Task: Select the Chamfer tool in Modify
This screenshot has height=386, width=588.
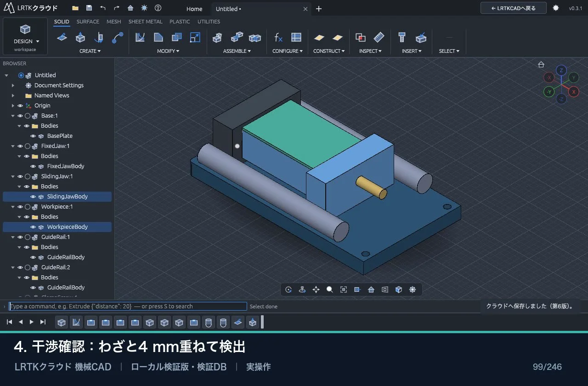Action: pos(158,38)
